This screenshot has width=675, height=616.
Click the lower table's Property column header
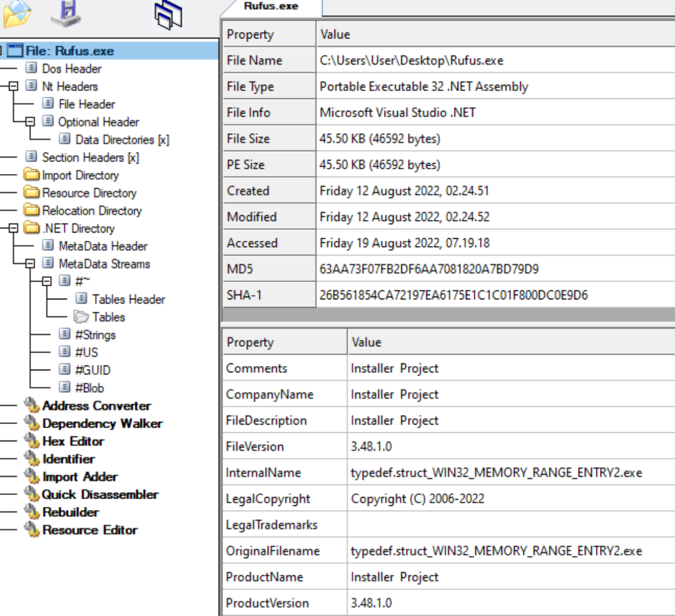pos(285,342)
